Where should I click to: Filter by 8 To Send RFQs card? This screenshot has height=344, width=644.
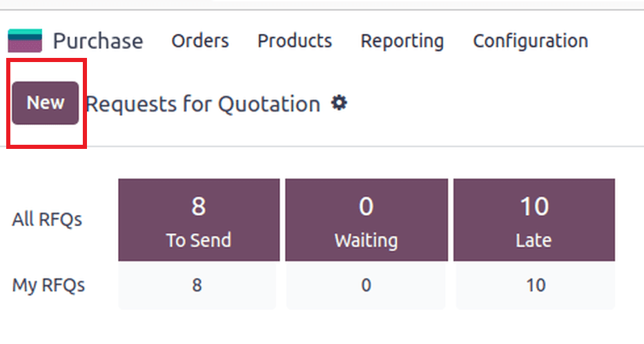click(199, 220)
